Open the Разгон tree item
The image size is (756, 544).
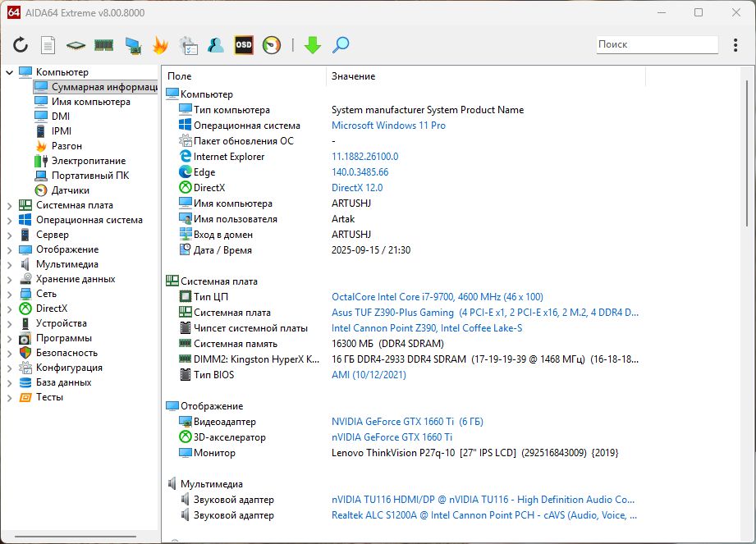(66, 146)
